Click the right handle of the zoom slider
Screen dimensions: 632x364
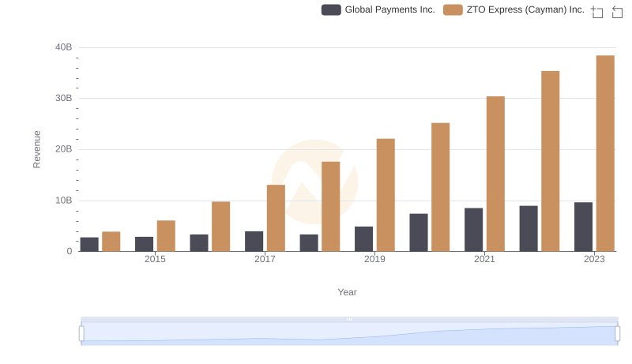tap(617, 334)
